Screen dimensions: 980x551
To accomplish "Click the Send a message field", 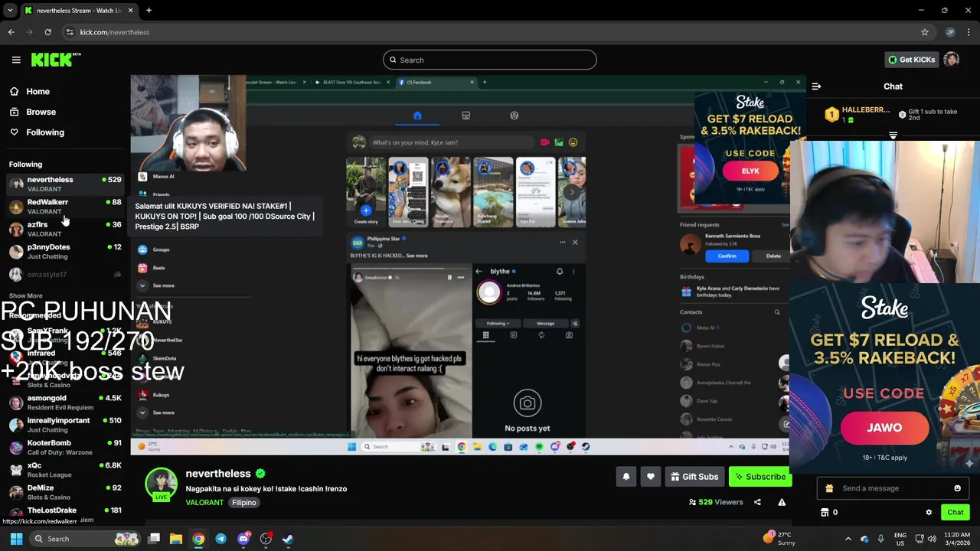I will (891, 488).
